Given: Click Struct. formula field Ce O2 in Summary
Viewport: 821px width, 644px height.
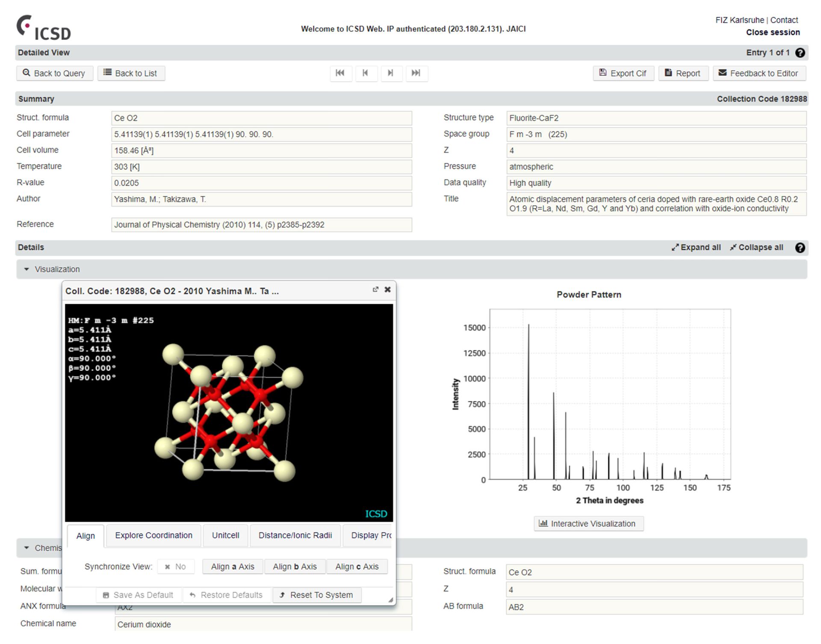Looking at the screenshot, I should click(x=262, y=118).
